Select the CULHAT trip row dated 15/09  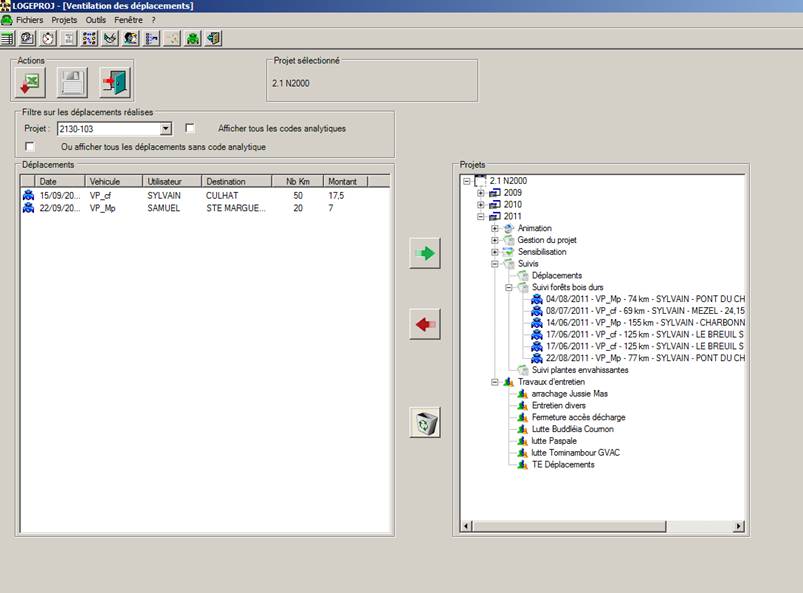(x=220, y=196)
